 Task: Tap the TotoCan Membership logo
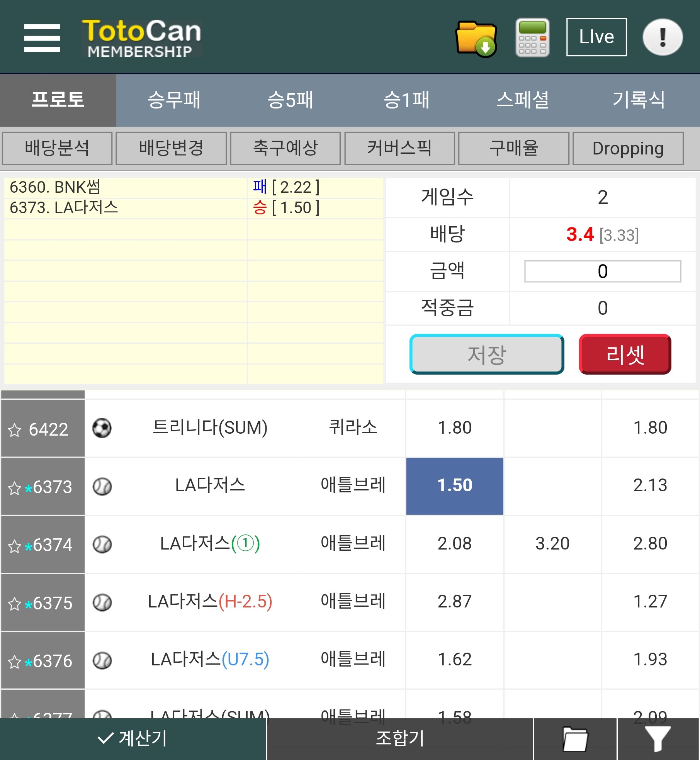(x=141, y=38)
